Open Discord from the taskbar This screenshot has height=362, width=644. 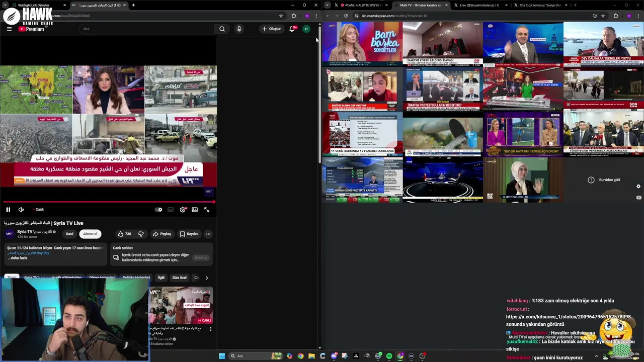pyautogui.click(x=334, y=356)
